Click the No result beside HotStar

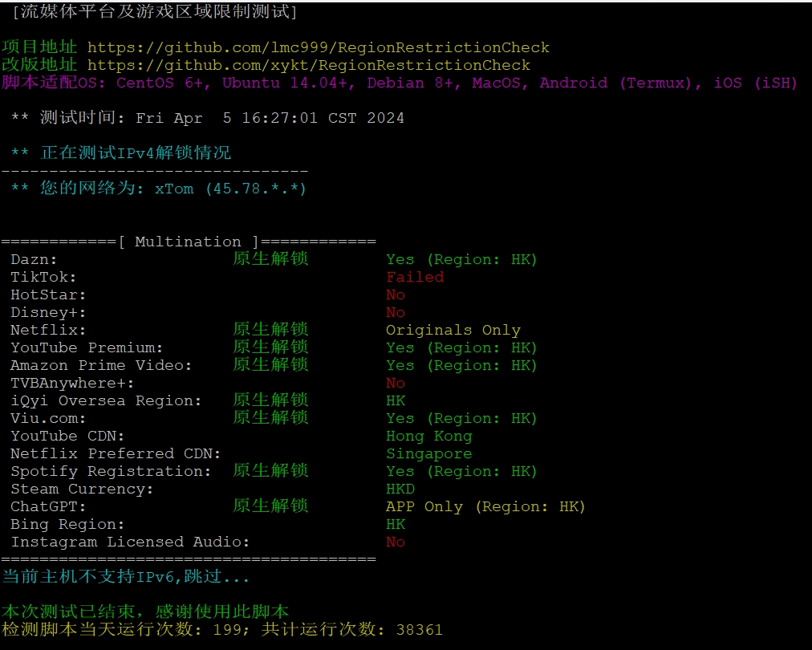[x=396, y=295]
